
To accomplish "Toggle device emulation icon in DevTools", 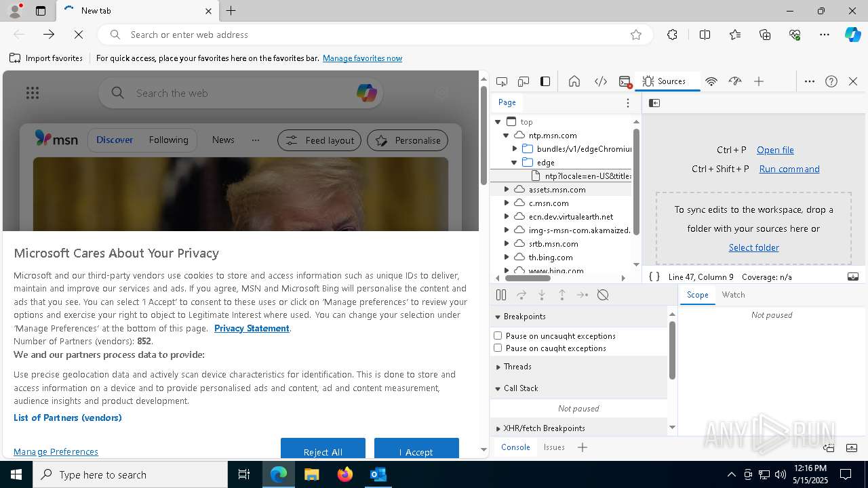I will click(524, 81).
